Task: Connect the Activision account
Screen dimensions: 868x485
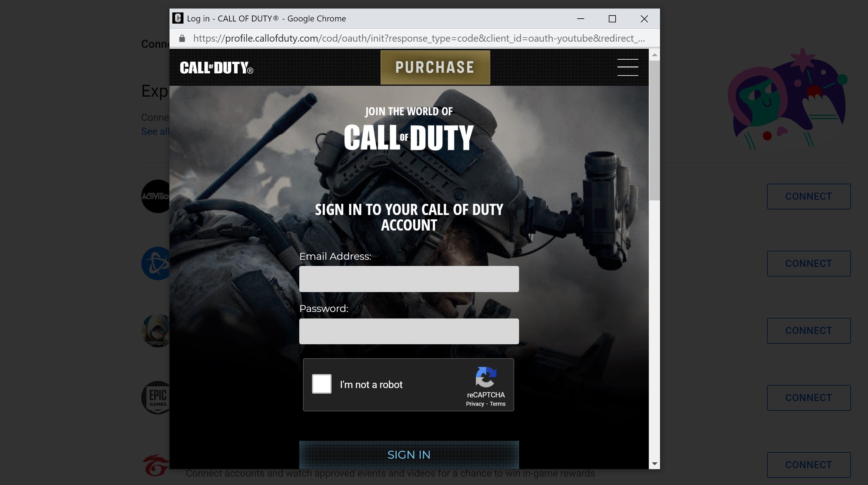Action: coord(809,196)
